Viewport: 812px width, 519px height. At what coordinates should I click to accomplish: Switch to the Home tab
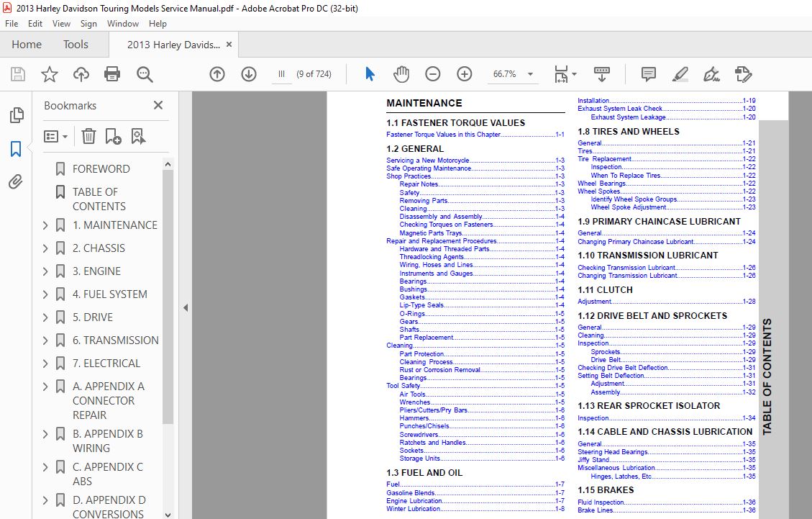click(x=27, y=45)
